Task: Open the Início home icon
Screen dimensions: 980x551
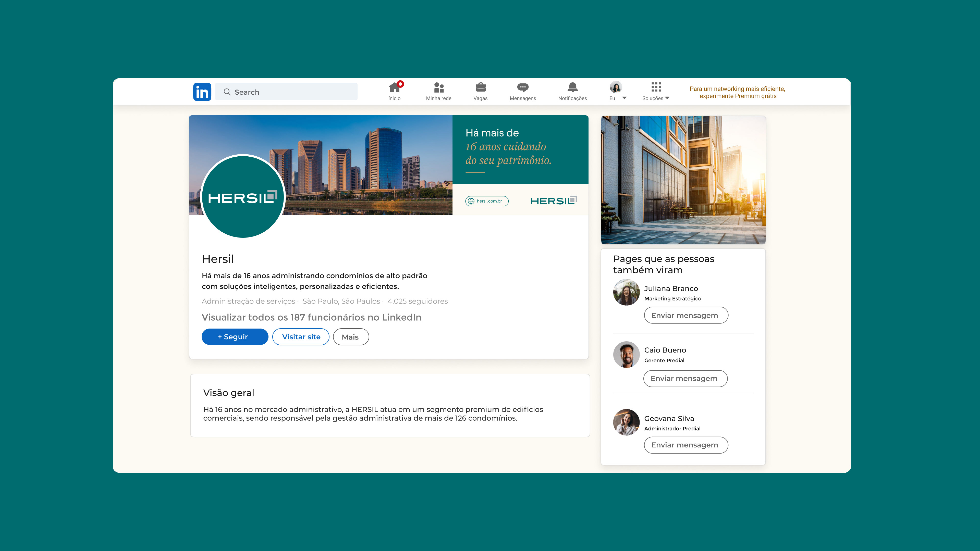Action: 395,87
